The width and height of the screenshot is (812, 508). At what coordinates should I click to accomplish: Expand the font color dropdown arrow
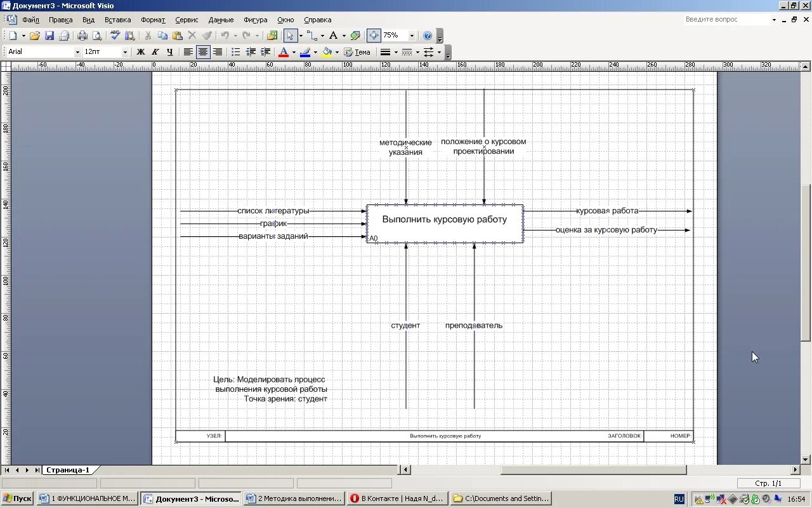click(294, 52)
